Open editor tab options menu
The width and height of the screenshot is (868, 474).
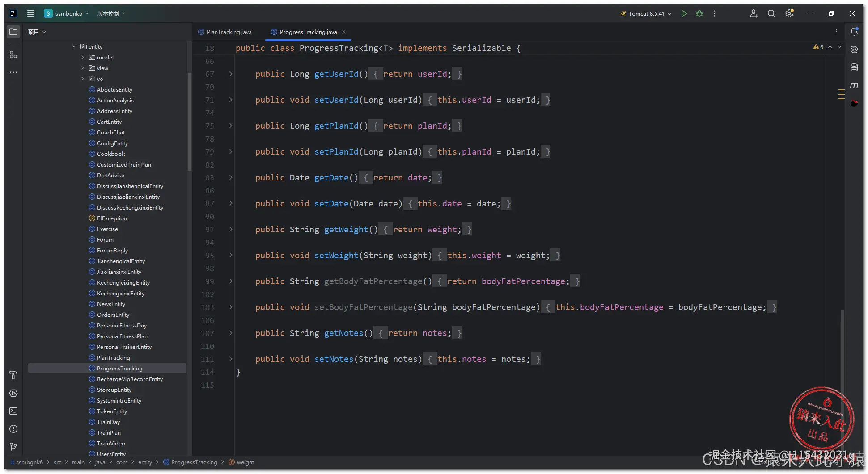point(836,32)
